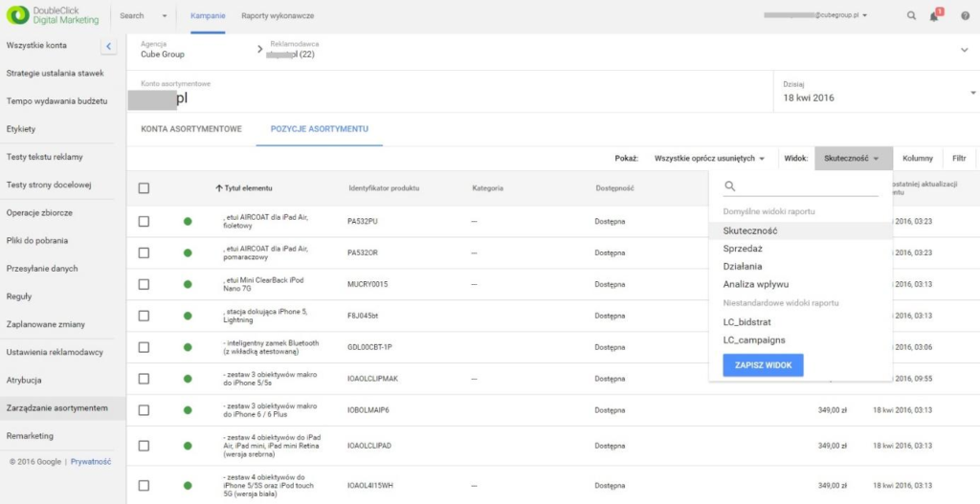Open the Prywatność link in footer
Screen dimensions: 980x504
click(x=91, y=462)
